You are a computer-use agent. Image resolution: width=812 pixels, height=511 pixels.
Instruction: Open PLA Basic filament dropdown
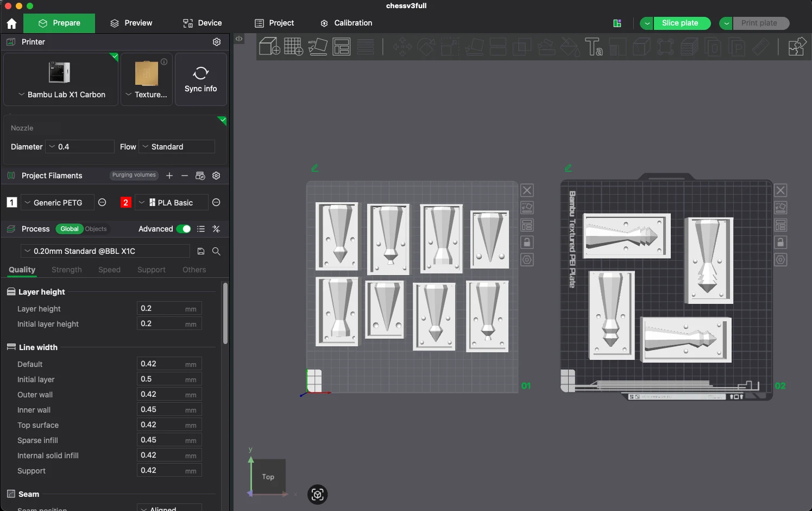[x=172, y=202]
